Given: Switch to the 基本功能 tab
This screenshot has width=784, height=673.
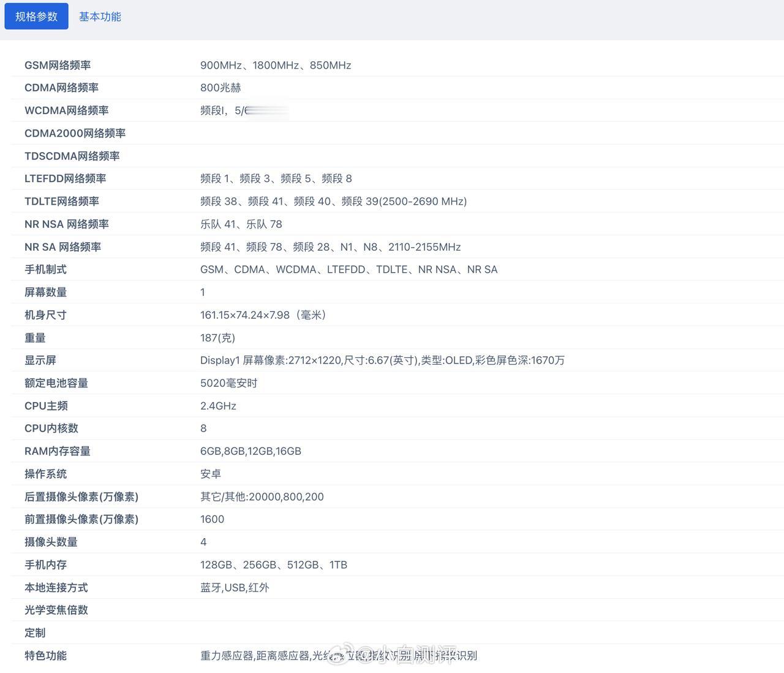Looking at the screenshot, I should coord(99,16).
